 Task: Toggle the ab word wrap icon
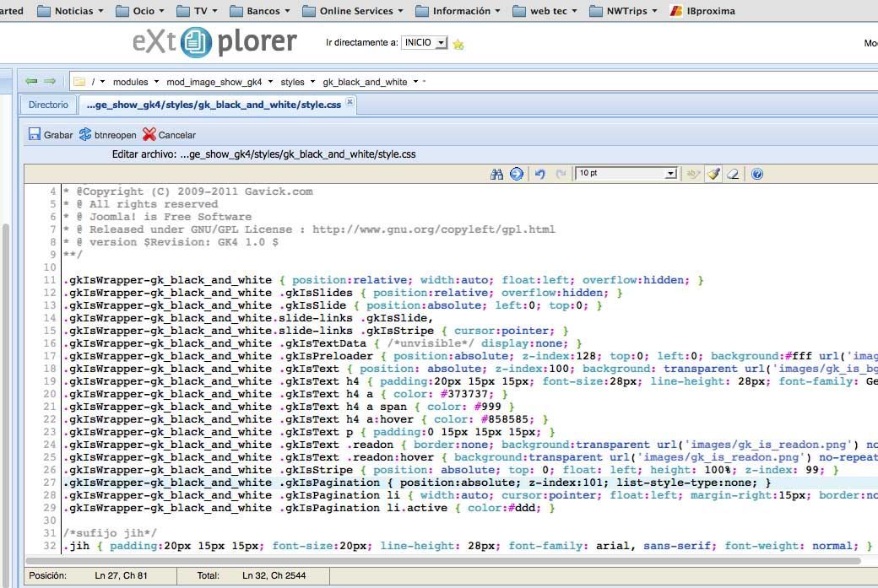(x=692, y=174)
